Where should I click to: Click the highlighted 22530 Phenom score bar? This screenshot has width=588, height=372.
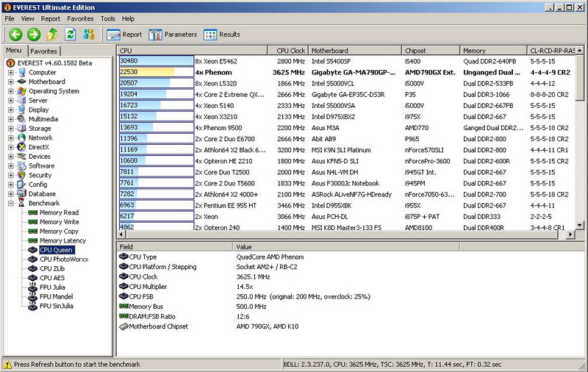click(157, 72)
